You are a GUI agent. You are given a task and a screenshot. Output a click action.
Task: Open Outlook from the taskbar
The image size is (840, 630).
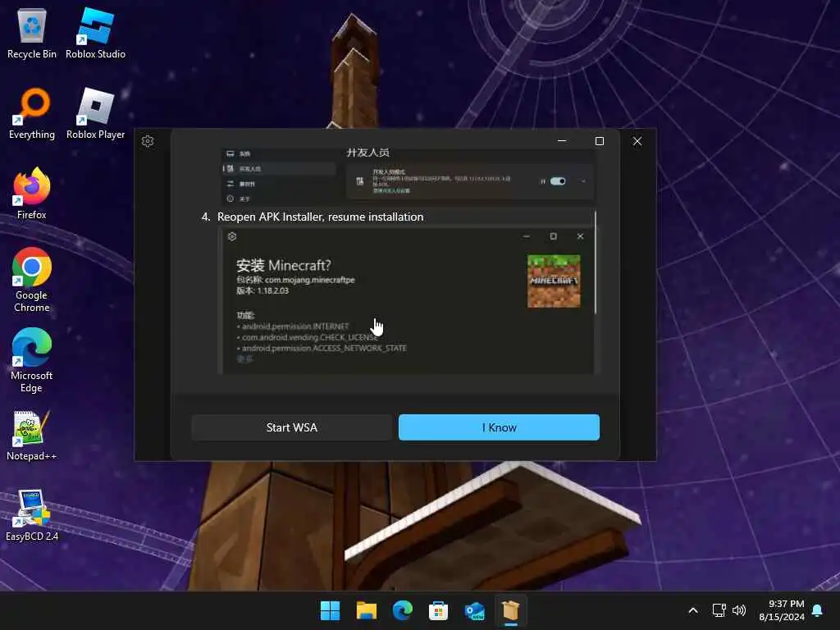(x=475, y=610)
